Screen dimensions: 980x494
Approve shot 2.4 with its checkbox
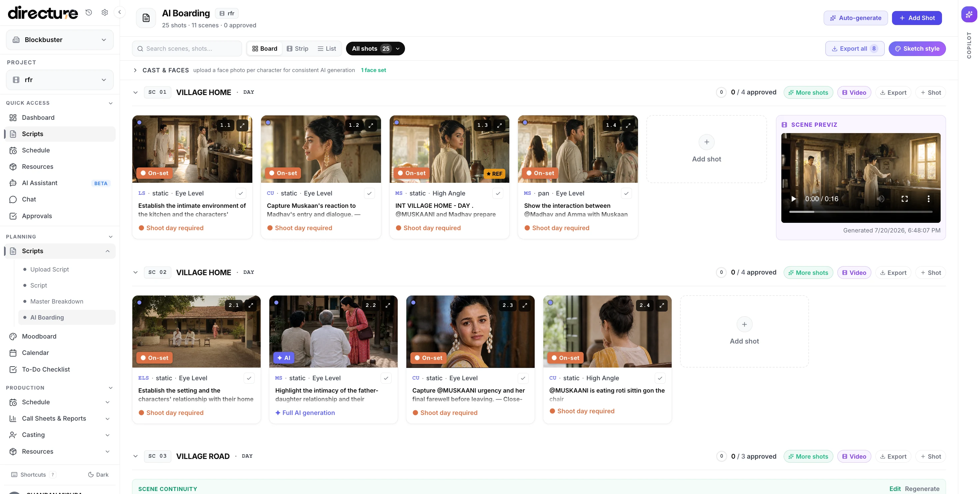coord(660,378)
